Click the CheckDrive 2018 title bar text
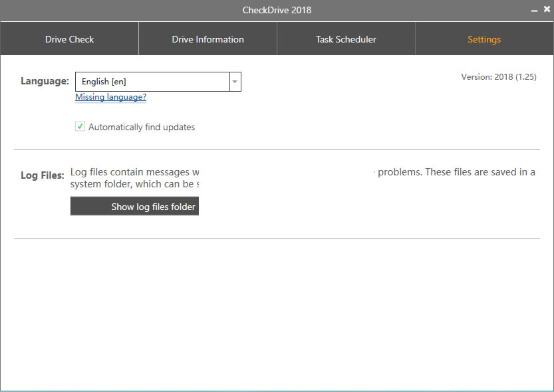 [x=277, y=10]
